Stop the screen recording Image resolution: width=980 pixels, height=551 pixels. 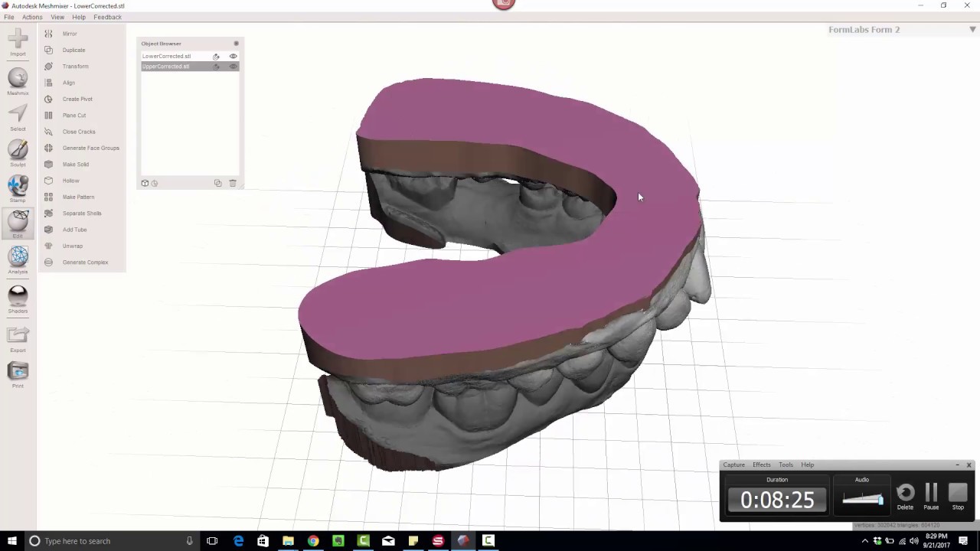point(958,497)
